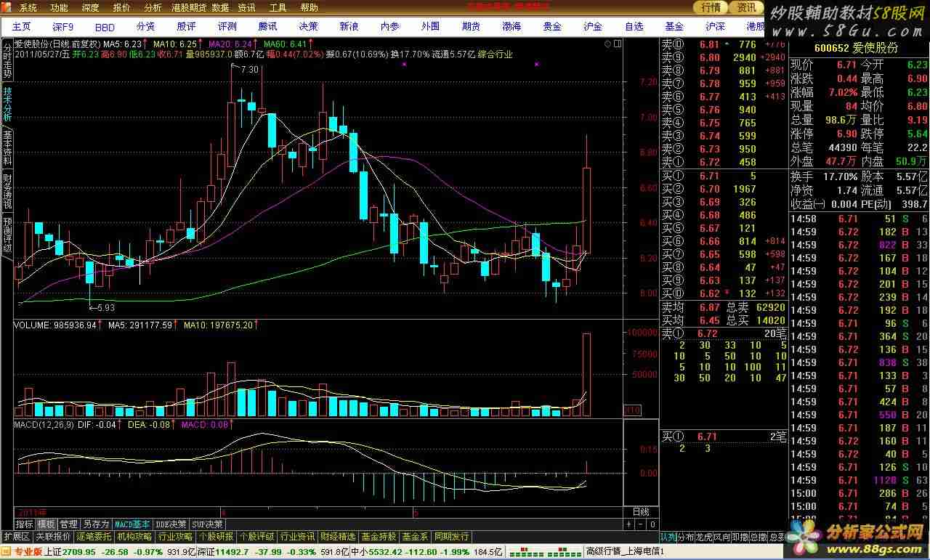Select the SUP决策 indicator template
Image resolution: width=930 pixels, height=560 pixels.
208,524
